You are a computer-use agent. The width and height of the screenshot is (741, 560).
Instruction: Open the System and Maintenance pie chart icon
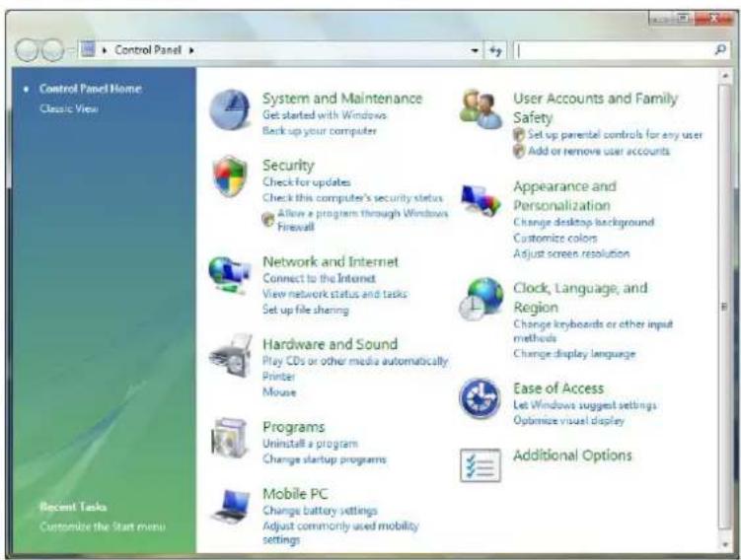point(230,109)
